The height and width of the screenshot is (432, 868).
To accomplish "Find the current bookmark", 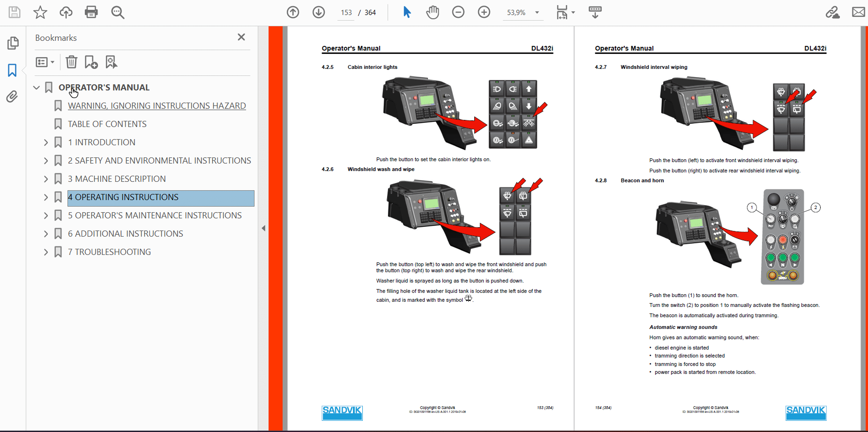I will (x=111, y=62).
